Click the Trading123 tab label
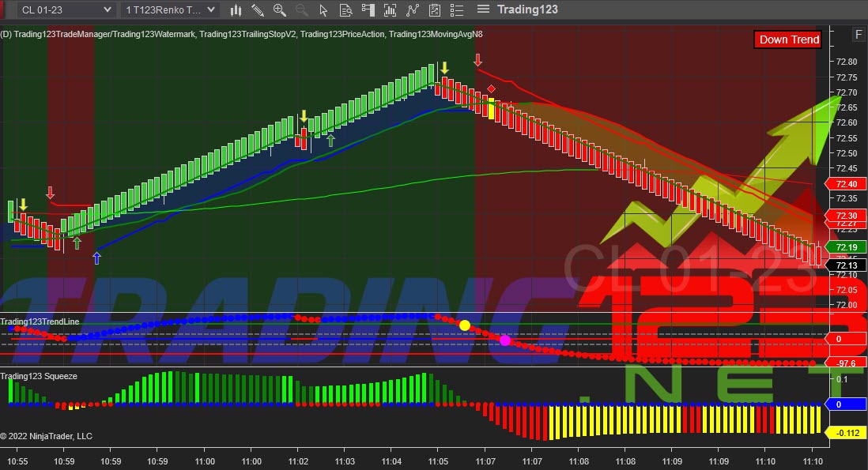Viewport: 868px width, 470px height. coord(527,9)
